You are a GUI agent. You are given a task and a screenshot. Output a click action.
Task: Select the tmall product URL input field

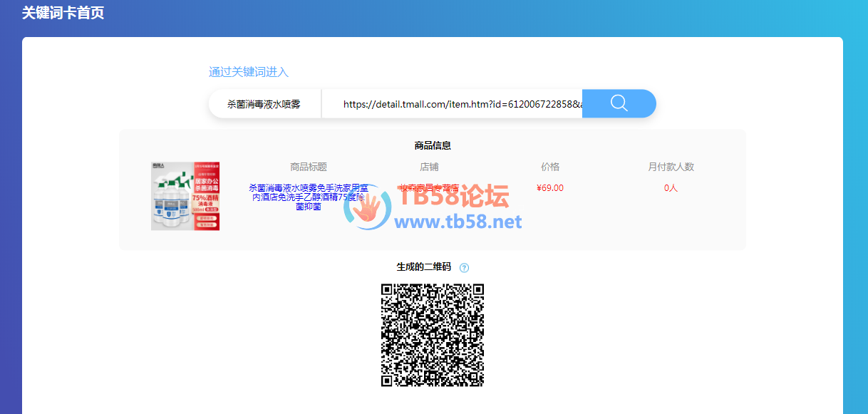tap(452, 104)
